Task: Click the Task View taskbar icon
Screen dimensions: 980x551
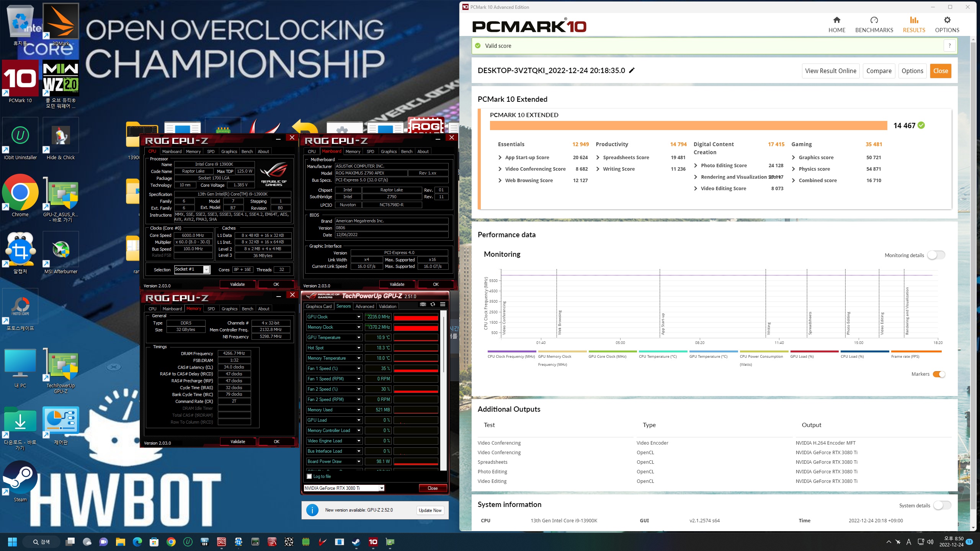Action: coord(70,542)
